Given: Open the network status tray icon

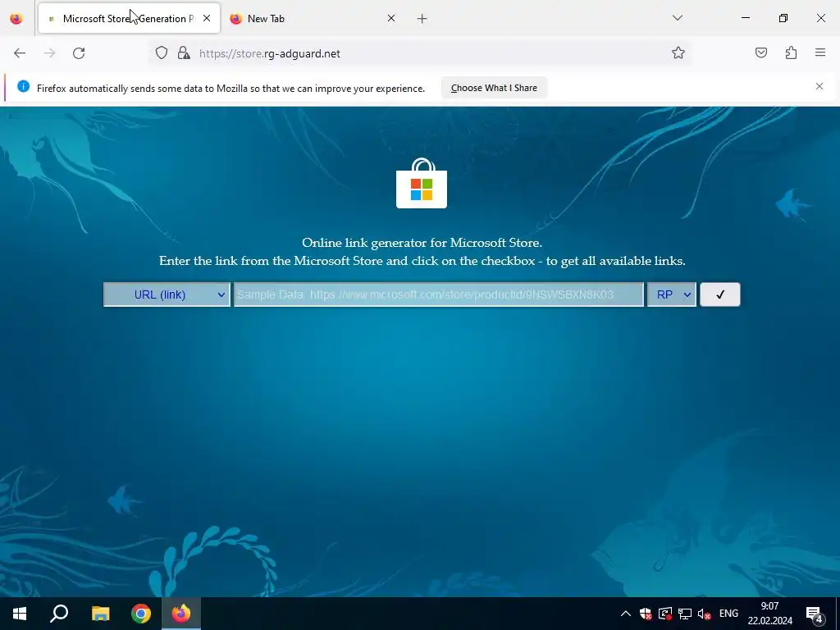Looking at the screenshot, I should click(x=685, y=614).
